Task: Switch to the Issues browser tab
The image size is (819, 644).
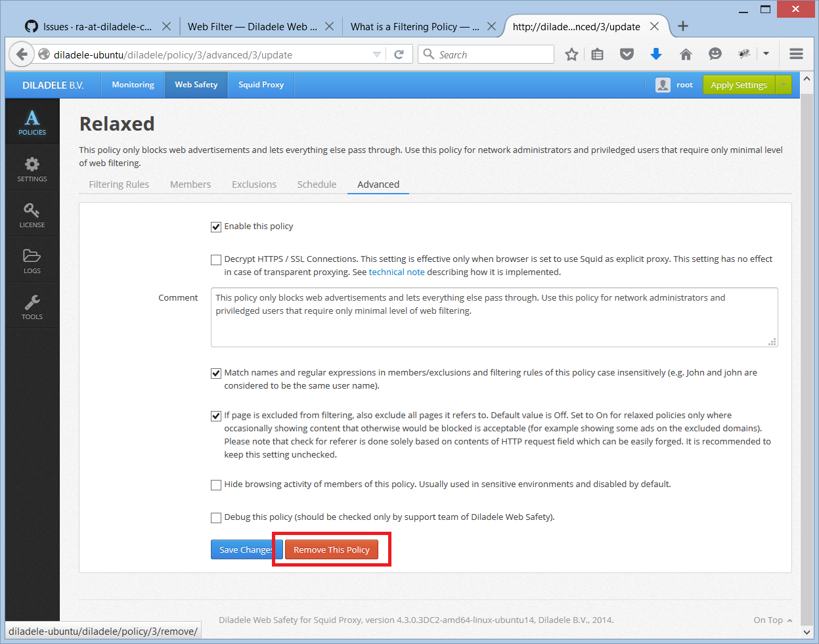Action: tap(97, 26)
